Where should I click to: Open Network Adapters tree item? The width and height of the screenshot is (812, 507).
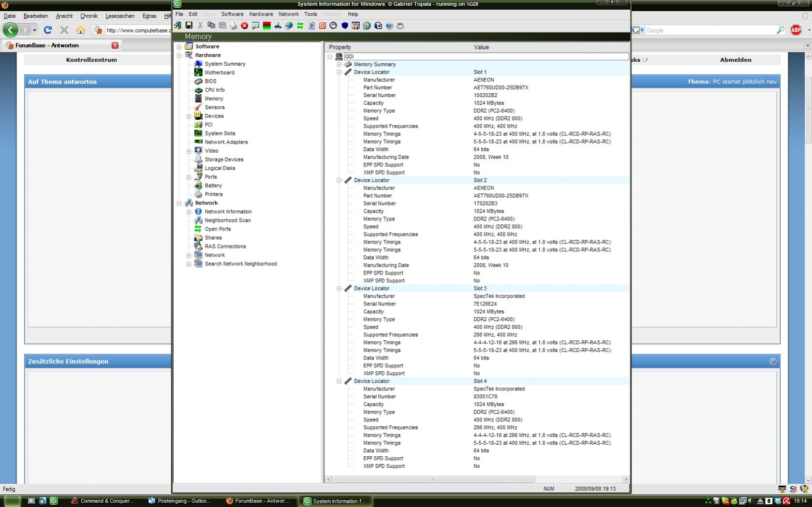(226, 142)
